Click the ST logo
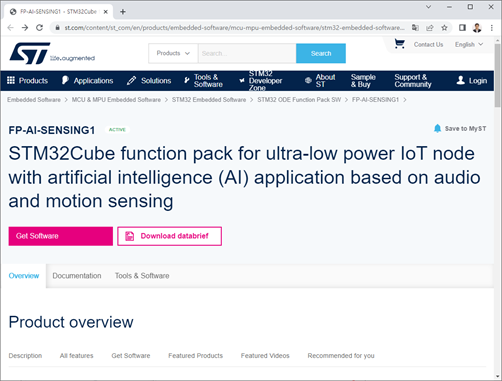The image size is (502, 381). 30,53
